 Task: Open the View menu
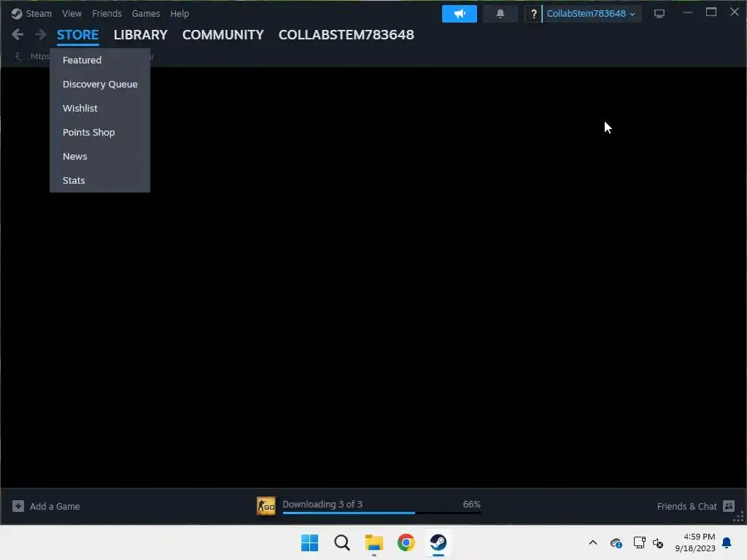pyautogui.click(x=71, y=14)
